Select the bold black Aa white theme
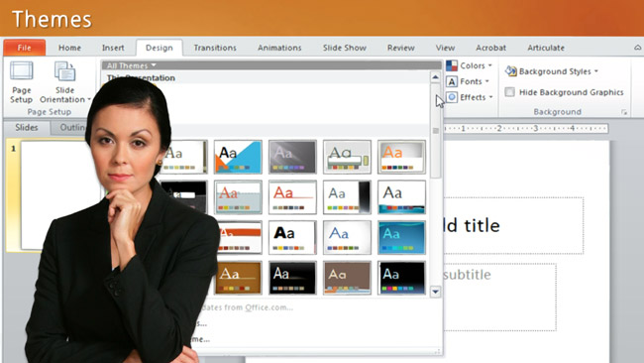 (292, 238)
